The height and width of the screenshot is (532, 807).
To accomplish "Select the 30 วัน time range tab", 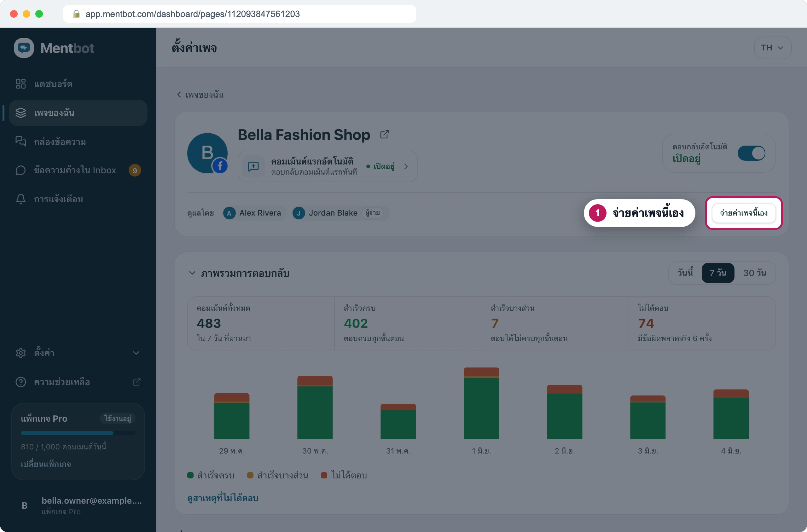I will click(x=755, y=273).
